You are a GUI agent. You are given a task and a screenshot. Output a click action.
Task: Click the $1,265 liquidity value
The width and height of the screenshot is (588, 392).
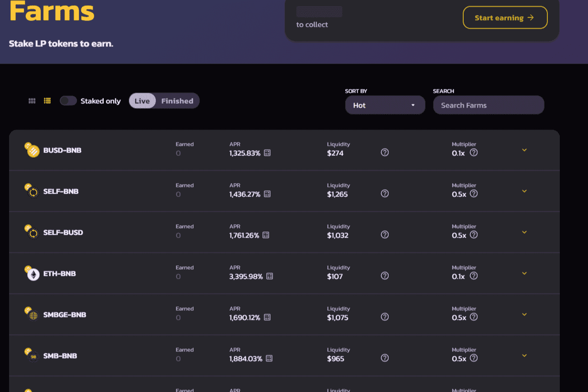click(338, 195)
